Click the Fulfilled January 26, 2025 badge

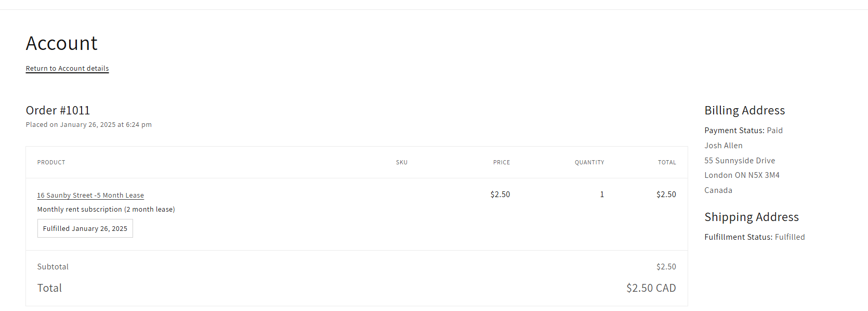pyautogui.click(x=85, y=228)
